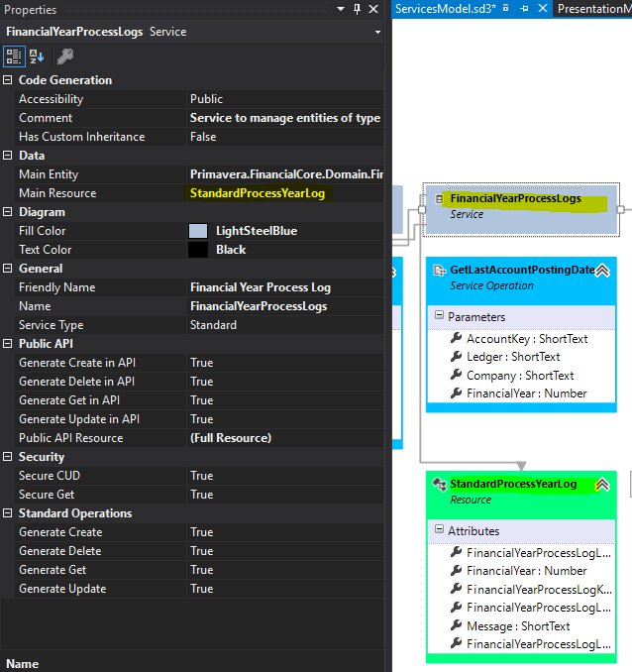Image resolution: width=632 pixels, height=672 pixels.
Task: Select the FinancialYear : Number parameter
Action: 527,393
